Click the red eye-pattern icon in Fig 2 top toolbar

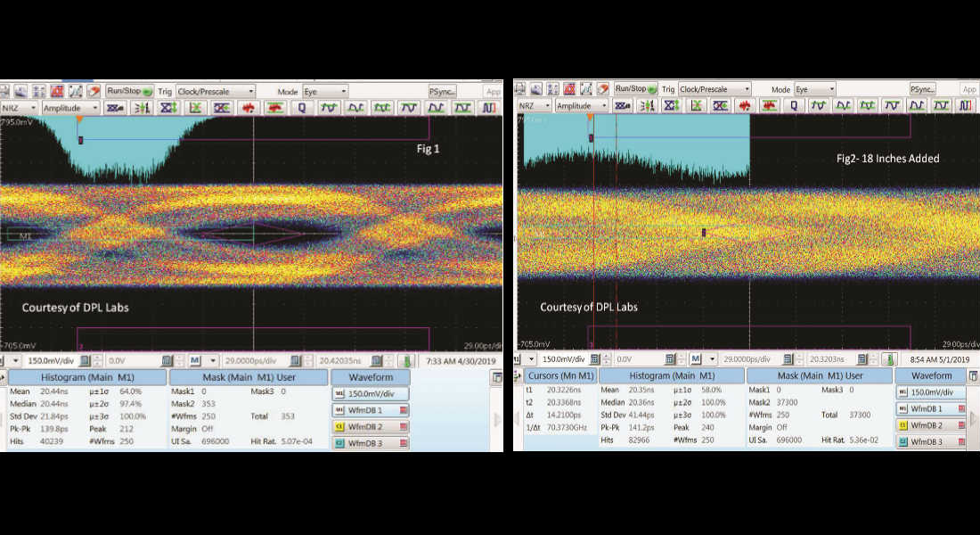pyautogui.click(x=569, y=89)
